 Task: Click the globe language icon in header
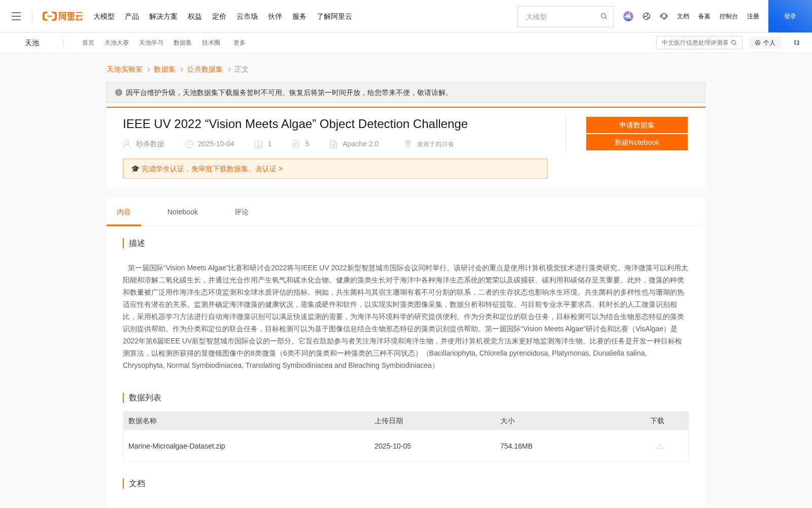coord(647,16)
